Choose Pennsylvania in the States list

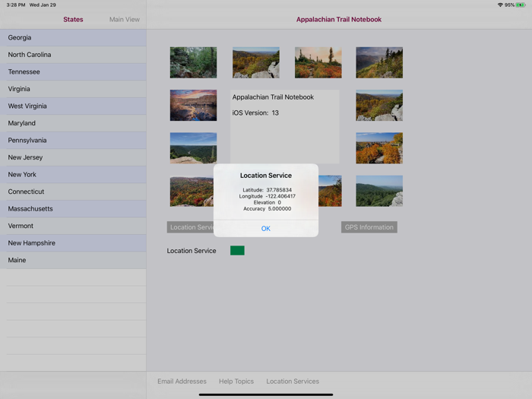[73, 141]
